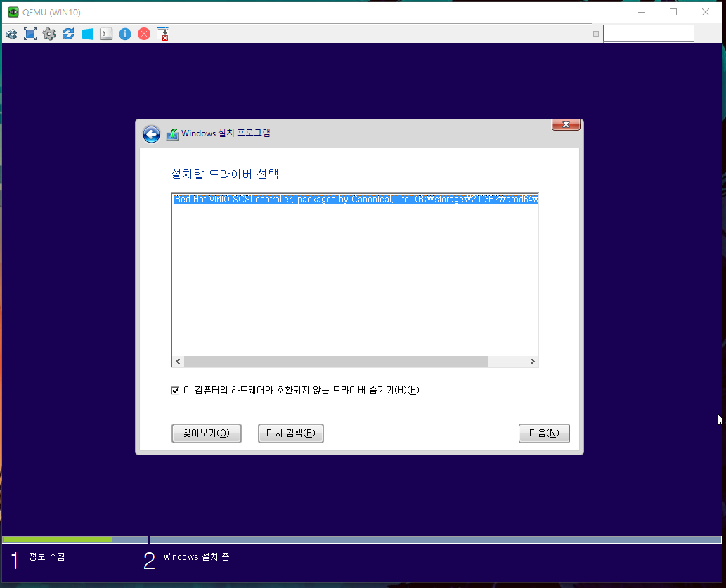Screen dimensions: 726x588
Task: Minimize the QEMU window
Action: pos(642,12)
